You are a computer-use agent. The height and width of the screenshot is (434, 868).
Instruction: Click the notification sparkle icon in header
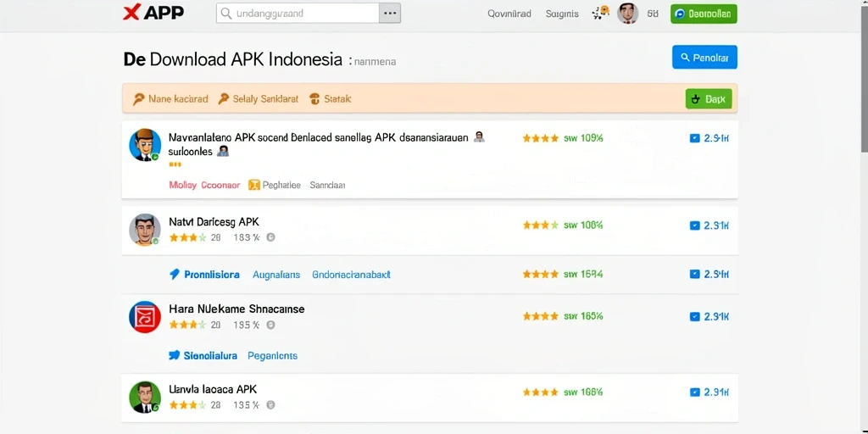[600, 14]
